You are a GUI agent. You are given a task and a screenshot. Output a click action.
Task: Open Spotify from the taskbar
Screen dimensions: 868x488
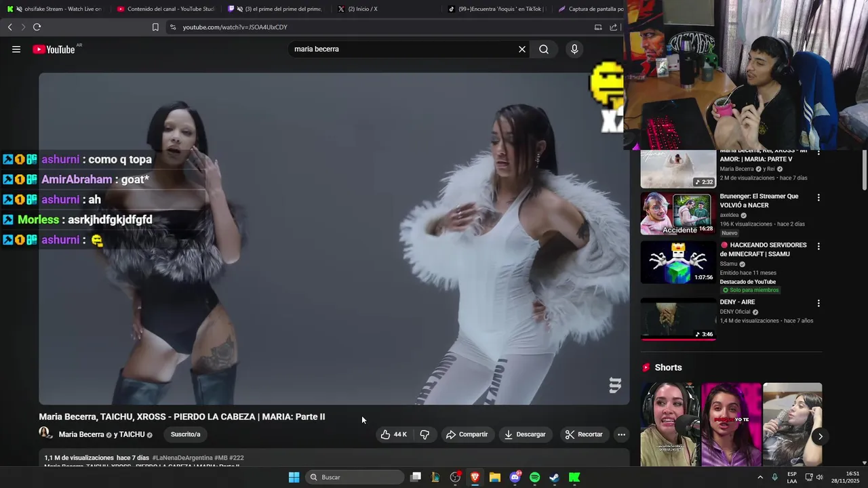click(534, 477)
